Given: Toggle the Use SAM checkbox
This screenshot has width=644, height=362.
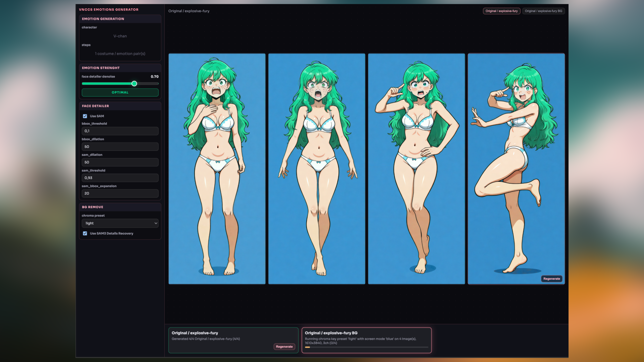Looking at the screenshot, I should pyautogui.click(x=85, y=116).
